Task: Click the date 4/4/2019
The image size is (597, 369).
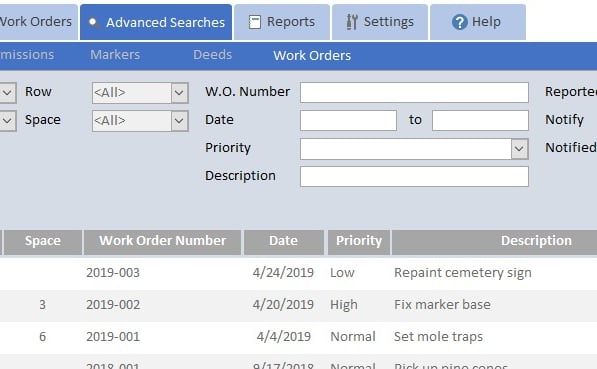Action: (x=284, y=337)
